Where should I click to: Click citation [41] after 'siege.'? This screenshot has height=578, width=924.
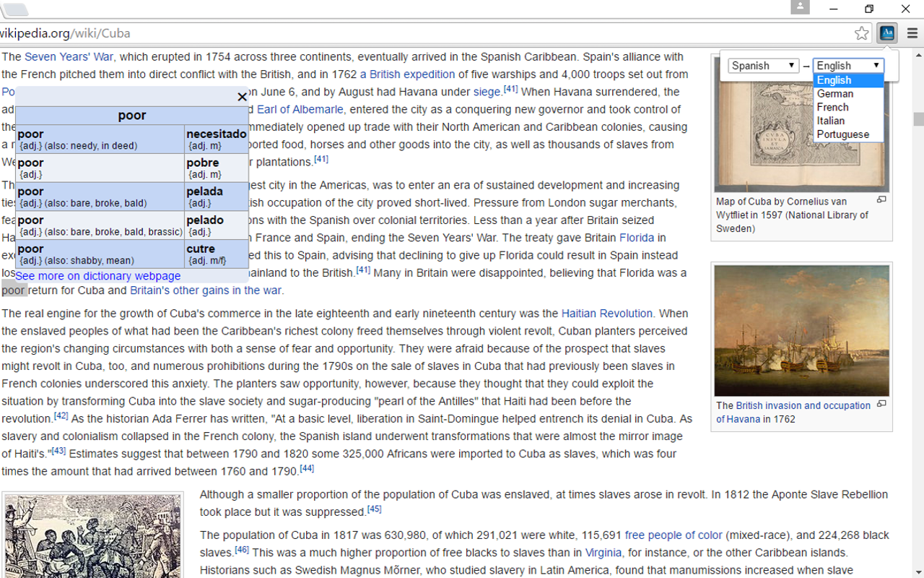tap(510, 89)
